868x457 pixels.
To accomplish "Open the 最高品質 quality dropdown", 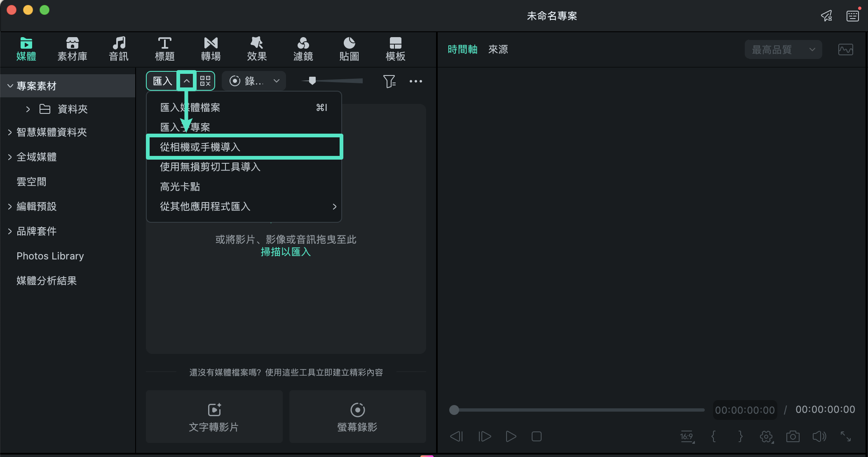I will click(783, 50).
